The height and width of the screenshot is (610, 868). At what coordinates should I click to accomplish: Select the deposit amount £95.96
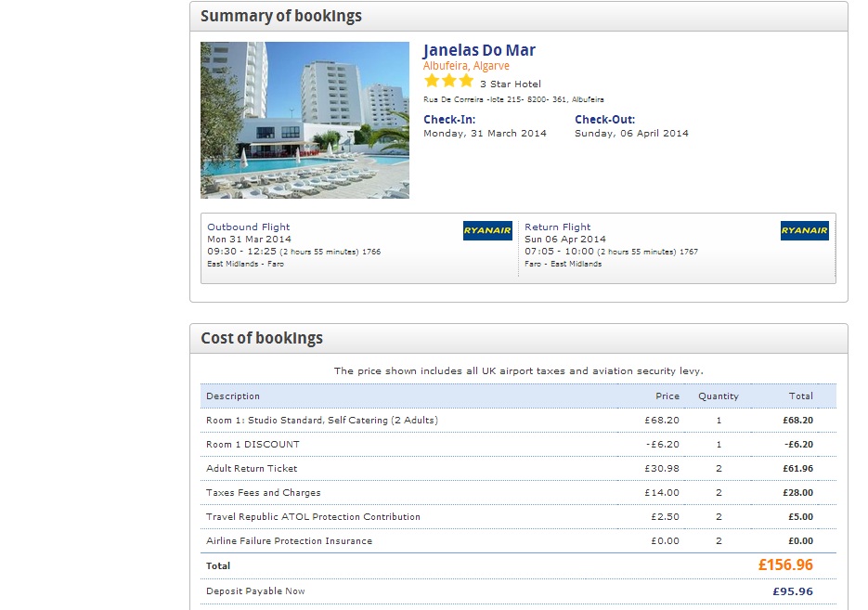click(793, 591)
